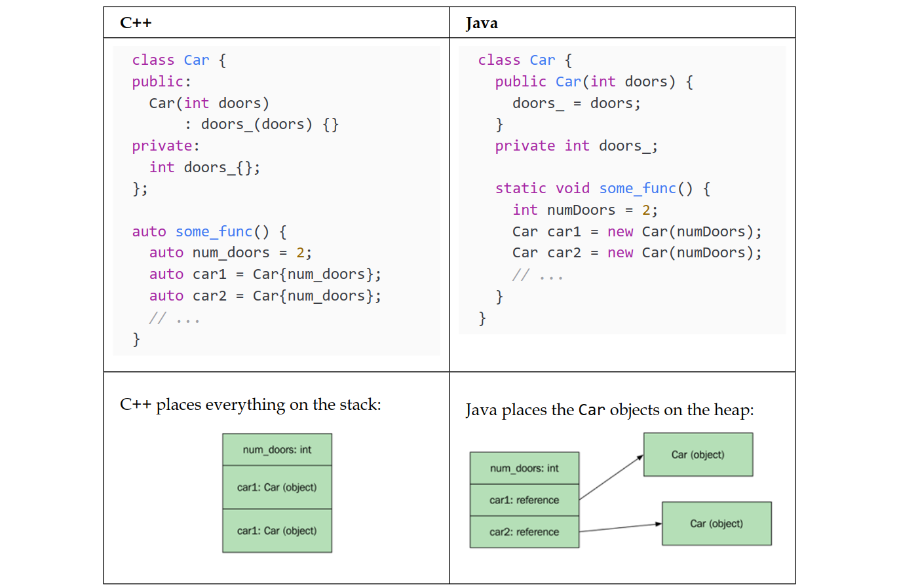Click the "static void some_func()" Java line
This screenshot has height=588, width=899.
602,189
